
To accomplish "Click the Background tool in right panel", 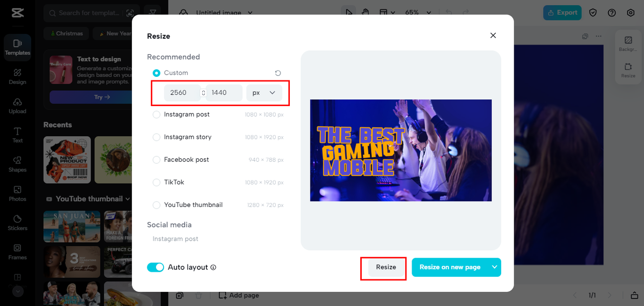I will click(x=628, y=43).
